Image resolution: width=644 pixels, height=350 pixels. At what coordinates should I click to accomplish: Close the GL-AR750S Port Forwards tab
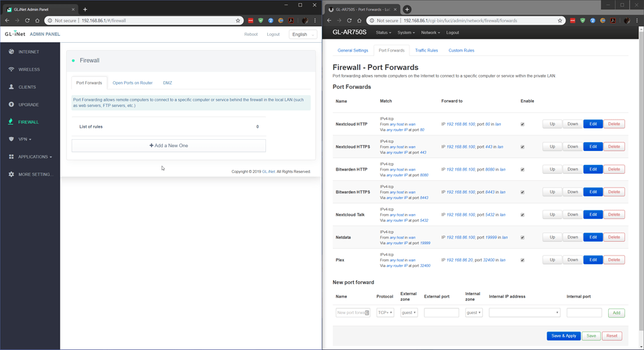[395, 9]
